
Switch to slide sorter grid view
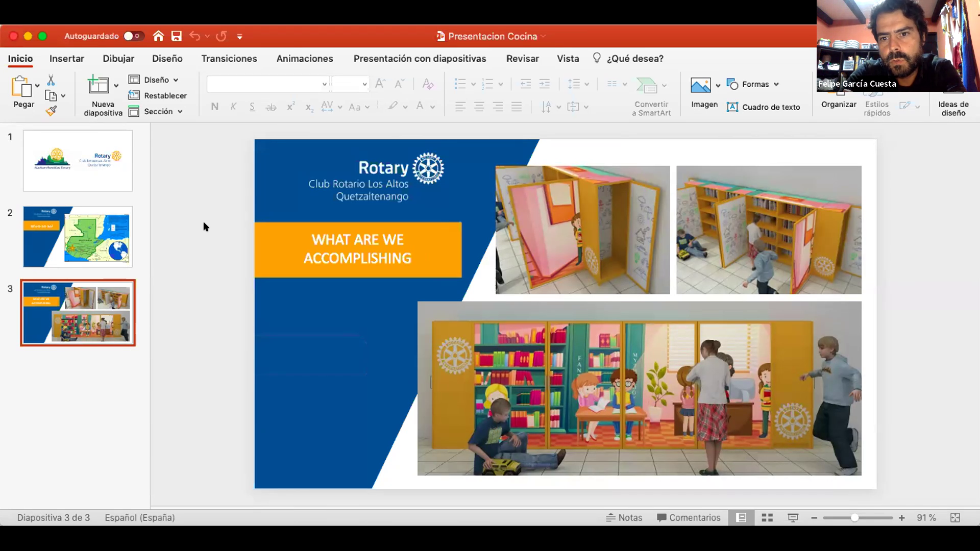767,518
